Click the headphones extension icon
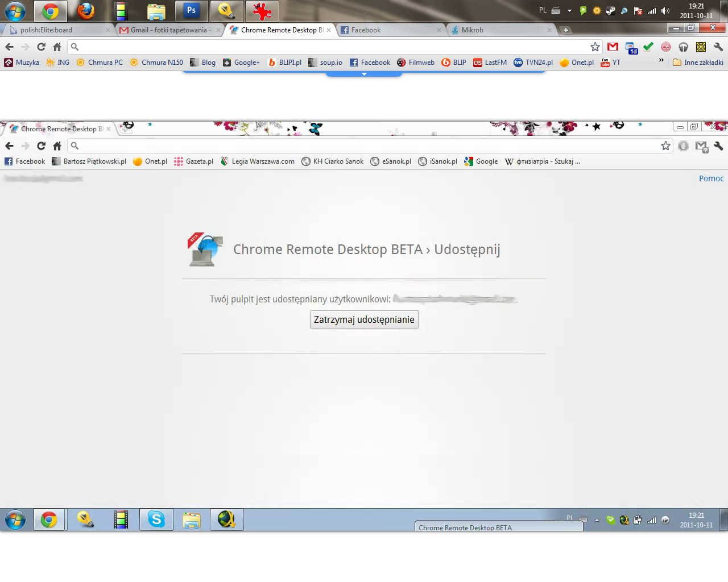728x582 pixels. (684, 47)
